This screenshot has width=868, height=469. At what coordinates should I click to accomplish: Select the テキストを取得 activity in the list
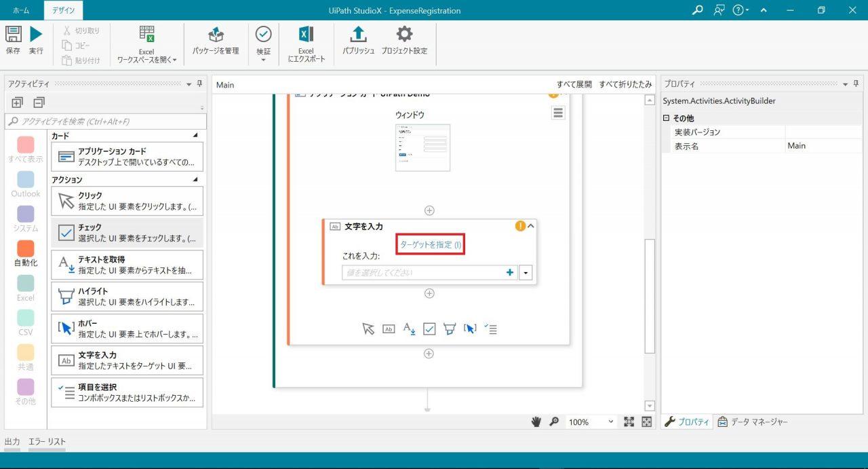(x=127, y=265)
